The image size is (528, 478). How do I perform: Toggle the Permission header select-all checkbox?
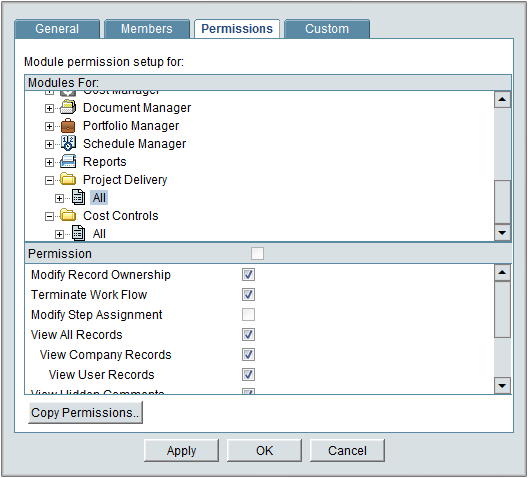click(x=258, y=253)
